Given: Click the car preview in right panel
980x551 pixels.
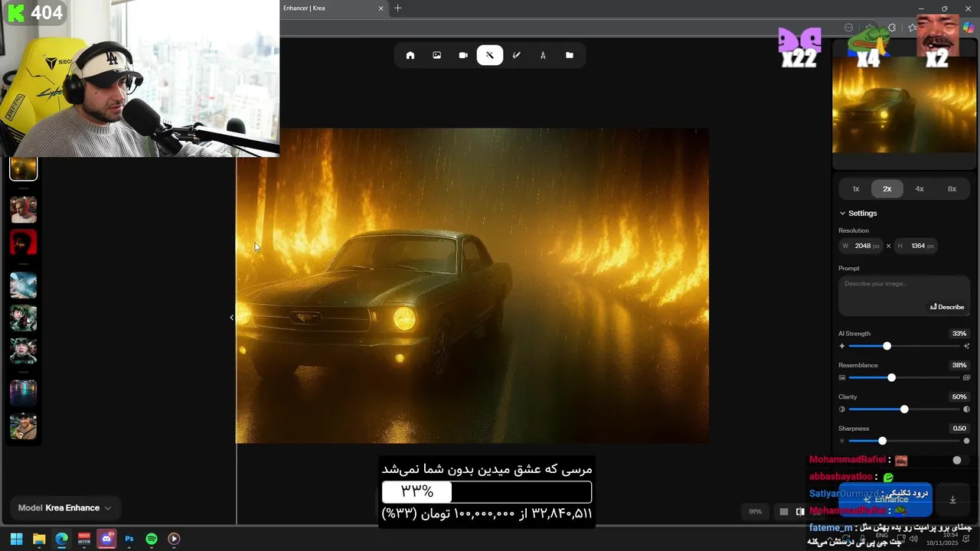Looking at the screenshot, I should coord(904,105).
